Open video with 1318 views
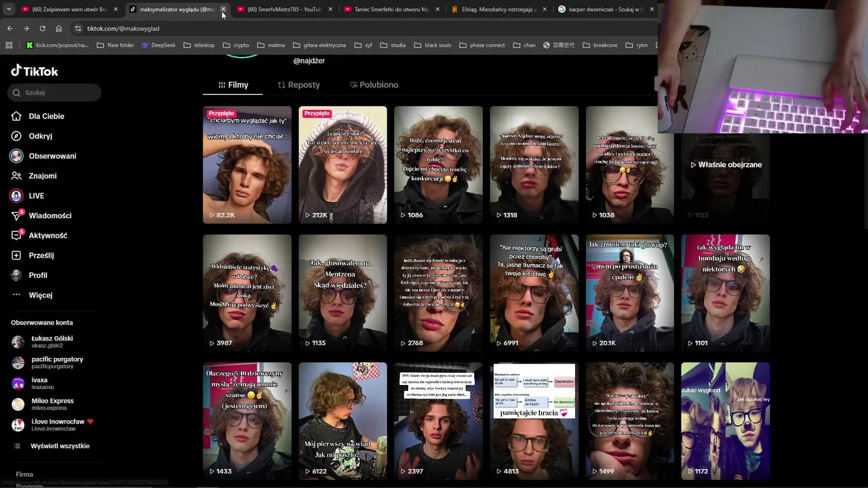Viewport: 868px width, 488px height. (534, 165)
